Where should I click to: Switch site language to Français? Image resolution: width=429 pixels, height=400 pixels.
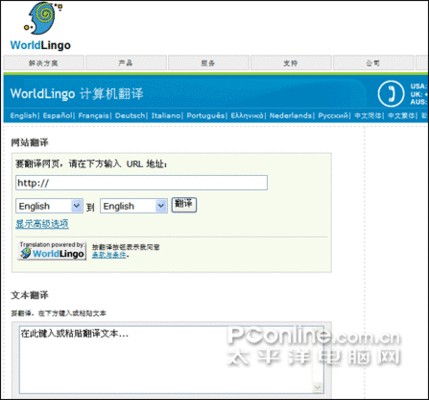94,116
